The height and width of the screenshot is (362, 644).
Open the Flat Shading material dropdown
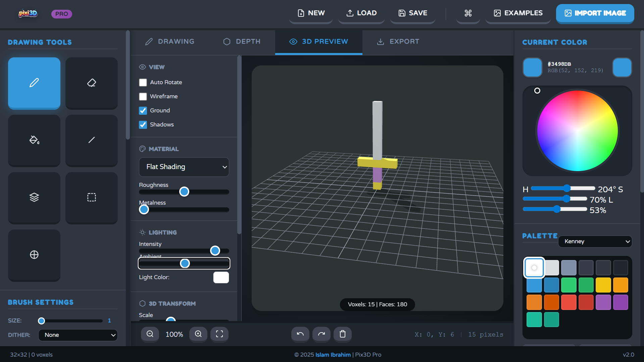[184, 167]
